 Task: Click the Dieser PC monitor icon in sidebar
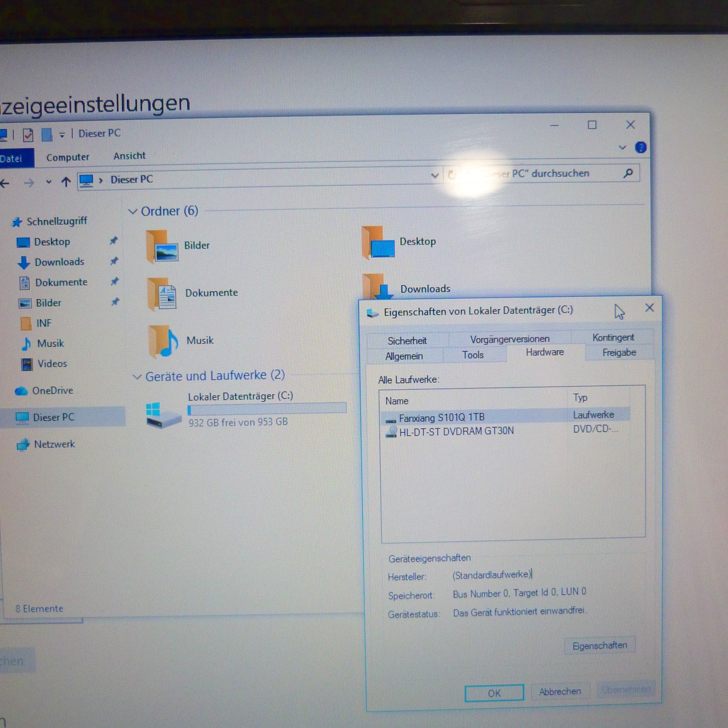(x=22, y=417)
